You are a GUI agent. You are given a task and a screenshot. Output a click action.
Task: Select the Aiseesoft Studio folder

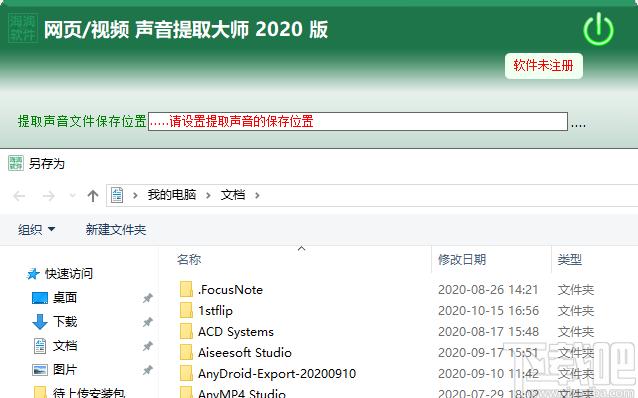pos(245,352)
